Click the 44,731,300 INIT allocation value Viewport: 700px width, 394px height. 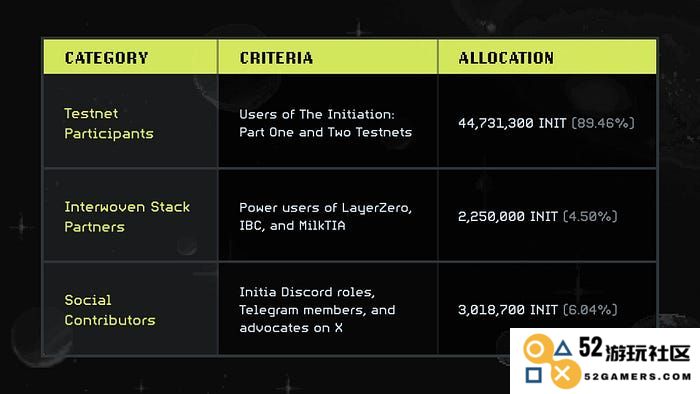[512, 123]
